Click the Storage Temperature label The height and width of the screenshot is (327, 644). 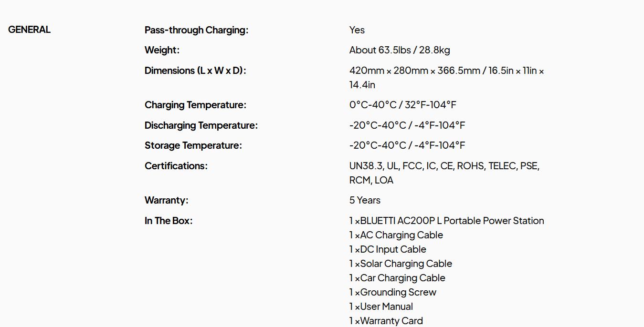point(193,145)
